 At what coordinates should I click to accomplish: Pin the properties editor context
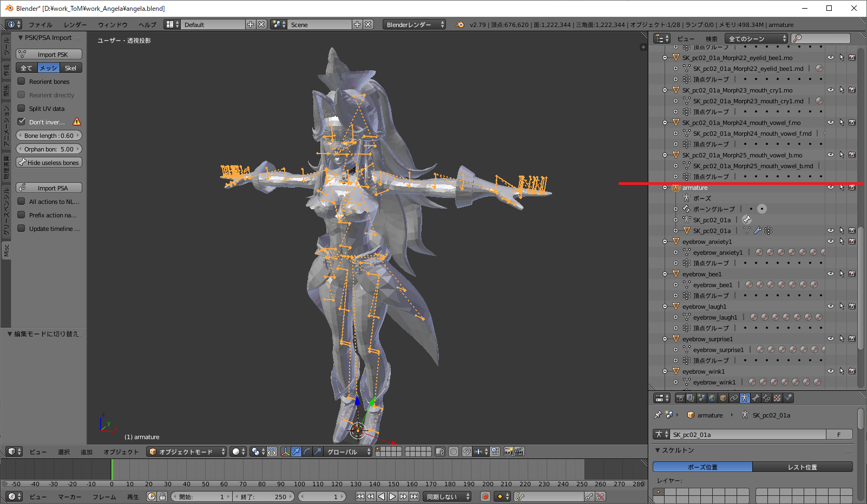click(x=658, y=415)
